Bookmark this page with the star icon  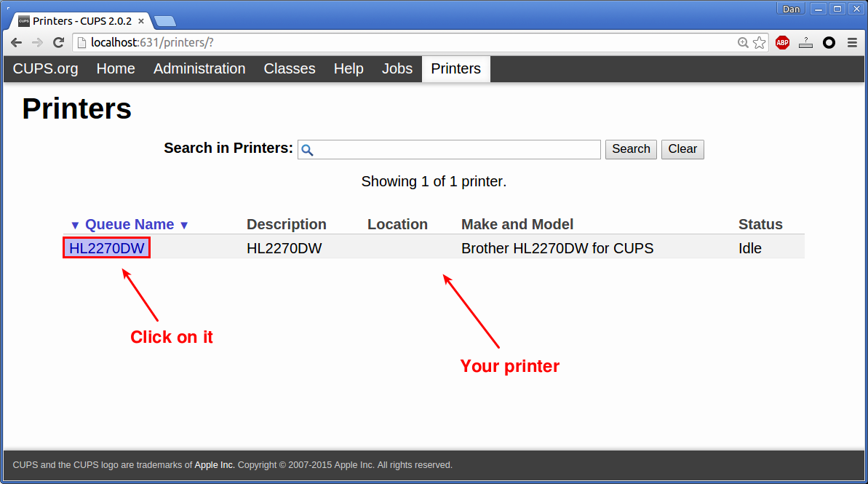[x=760, y=43]
